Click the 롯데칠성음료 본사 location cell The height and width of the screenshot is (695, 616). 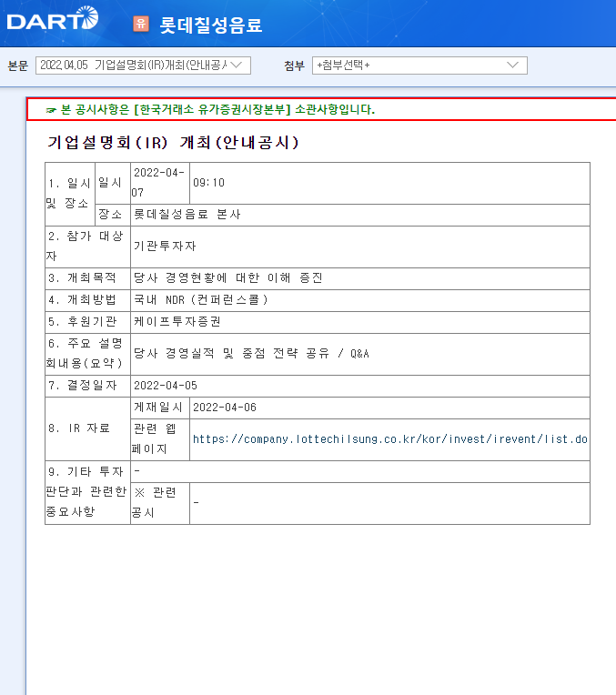coord(360,215)
